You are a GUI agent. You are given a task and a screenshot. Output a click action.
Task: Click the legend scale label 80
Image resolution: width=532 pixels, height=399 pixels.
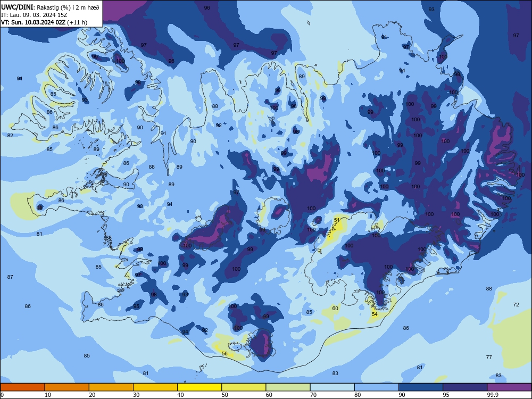358,395
